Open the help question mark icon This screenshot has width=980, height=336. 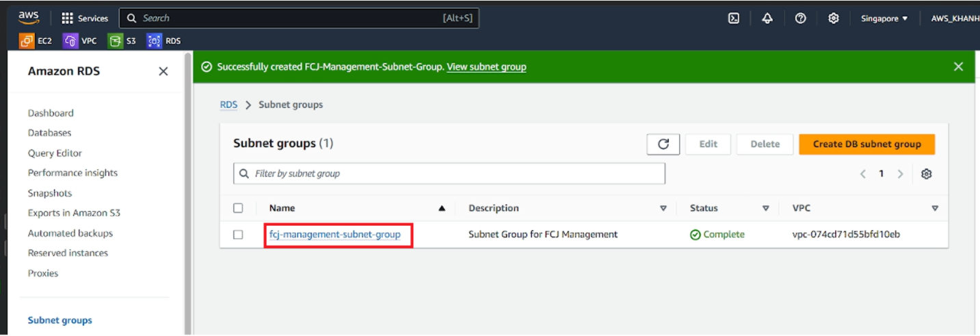pyautogui.click(x=800, y=18)
